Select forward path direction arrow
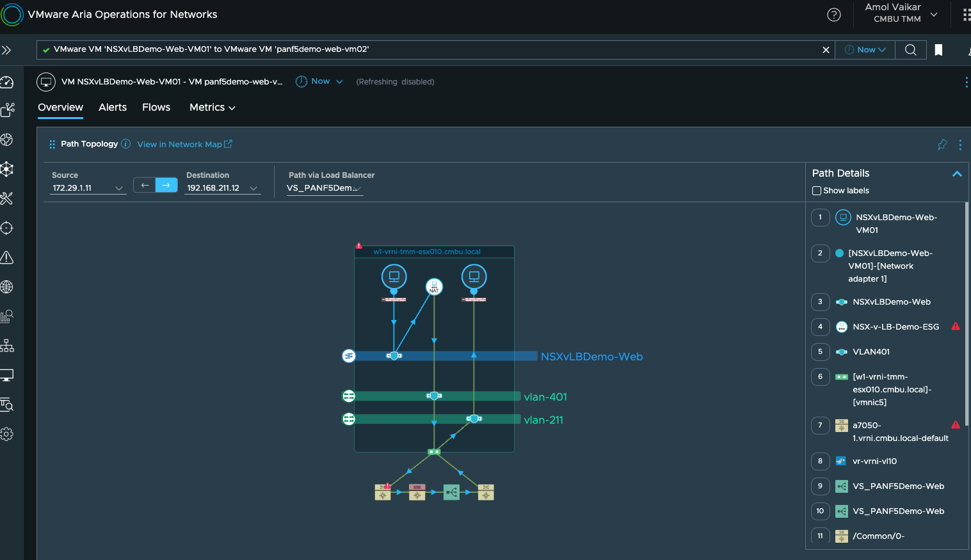The height and width of the screenshot is (560, 971). tap(166, 185)
